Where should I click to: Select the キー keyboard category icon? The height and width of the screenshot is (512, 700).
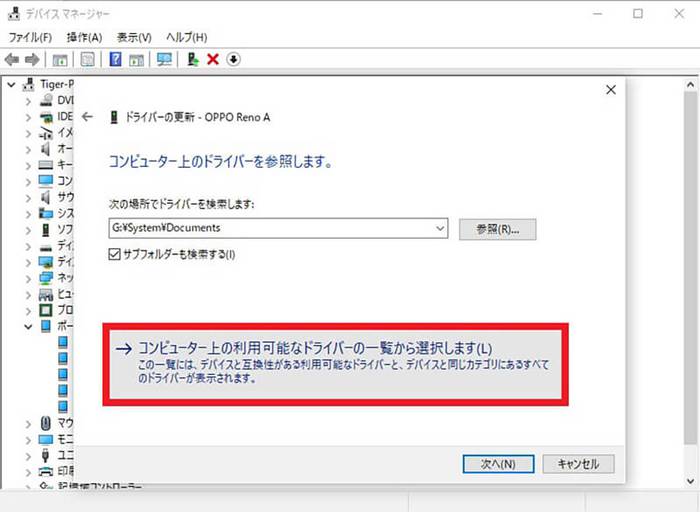tap(46, 165)
